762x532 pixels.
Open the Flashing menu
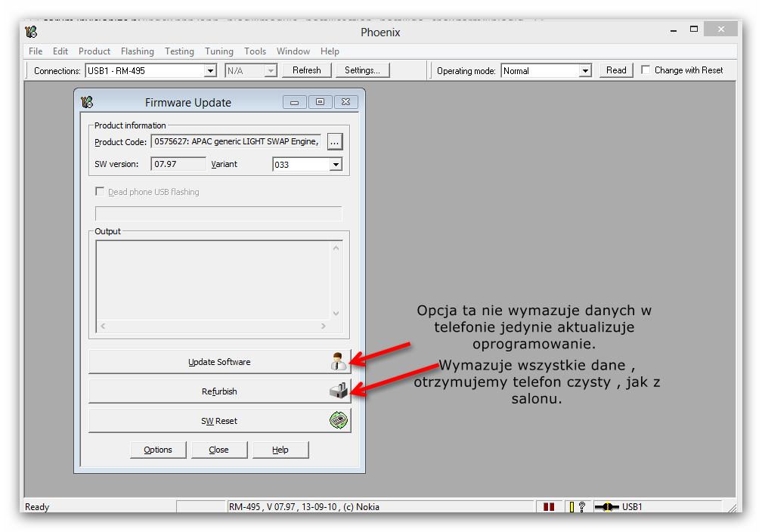[x=137, y=51]
